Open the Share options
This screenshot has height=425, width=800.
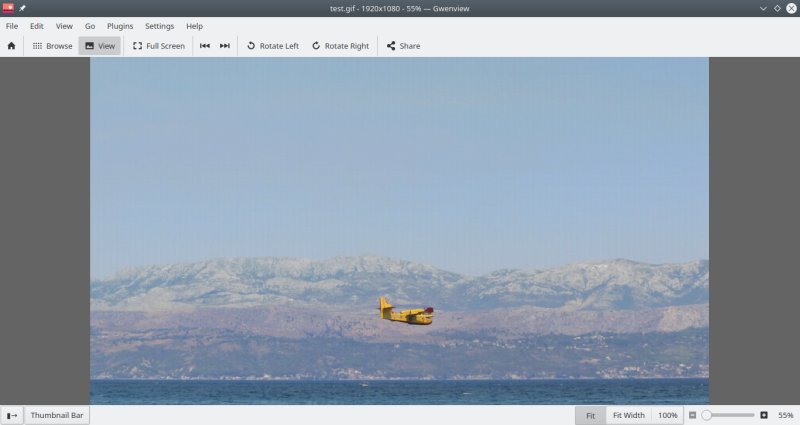tap(403, 46)
